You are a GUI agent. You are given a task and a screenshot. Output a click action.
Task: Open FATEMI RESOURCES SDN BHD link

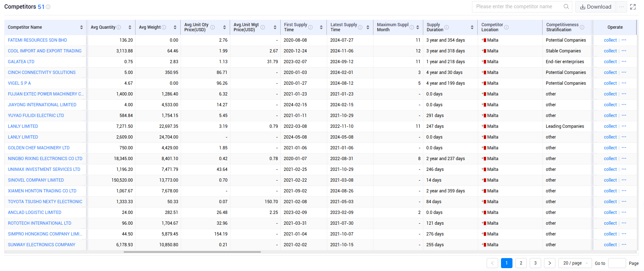[x=38, y=40]
